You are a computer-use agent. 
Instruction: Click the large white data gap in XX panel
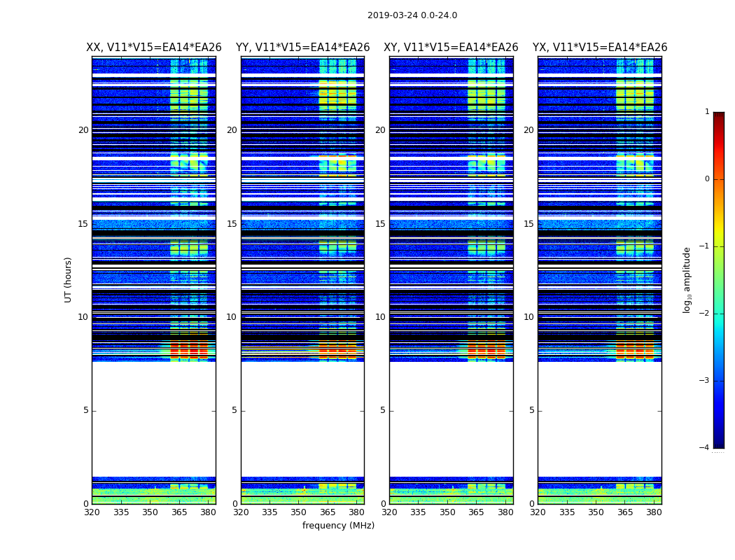(x=153, y=419)
